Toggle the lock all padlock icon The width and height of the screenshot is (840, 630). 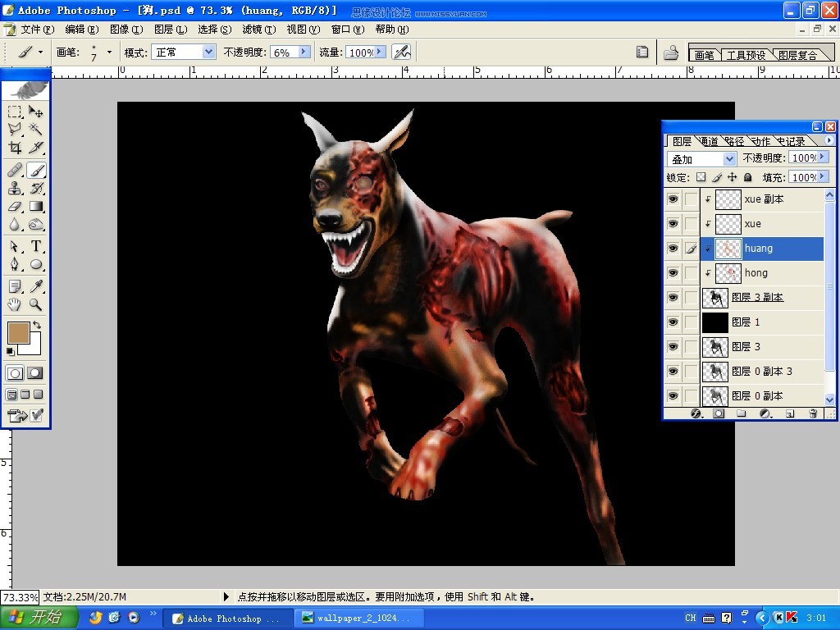[748, 177]
